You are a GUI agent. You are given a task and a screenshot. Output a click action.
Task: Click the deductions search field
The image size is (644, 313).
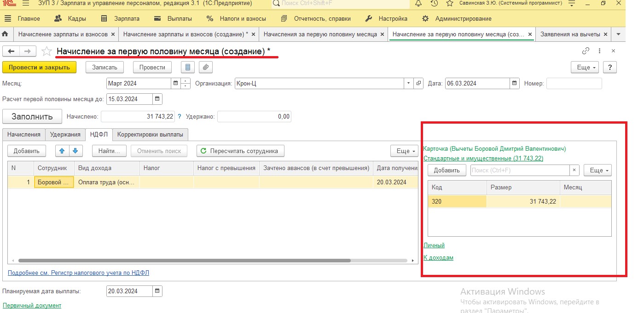[520, 170]
